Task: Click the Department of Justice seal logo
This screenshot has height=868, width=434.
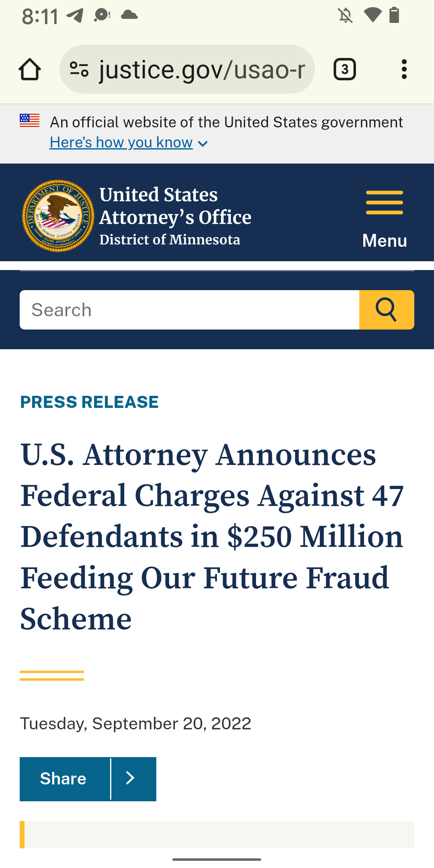Action: [x=58, y=216]
